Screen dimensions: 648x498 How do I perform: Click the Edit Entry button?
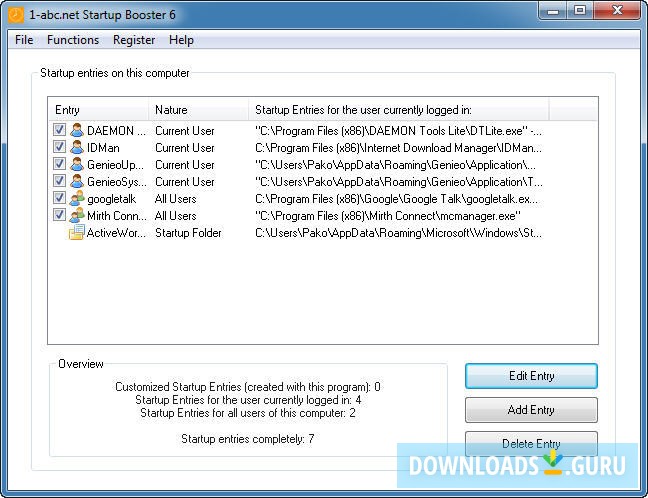point(531,376)
